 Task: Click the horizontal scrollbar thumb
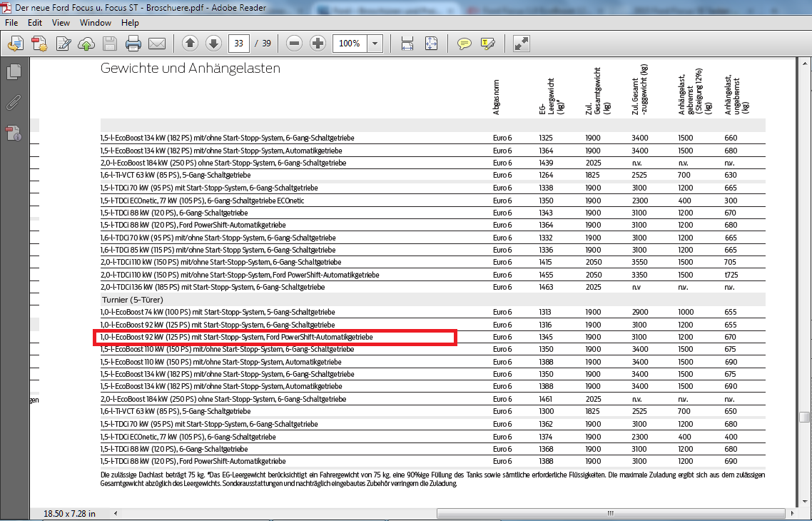(611, 513)
